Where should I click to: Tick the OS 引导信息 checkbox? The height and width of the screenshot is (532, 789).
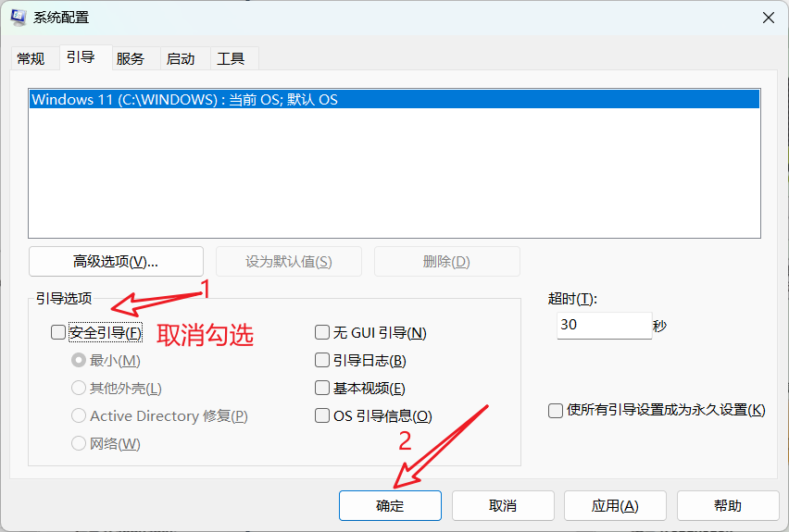click(x=322, y=415)
